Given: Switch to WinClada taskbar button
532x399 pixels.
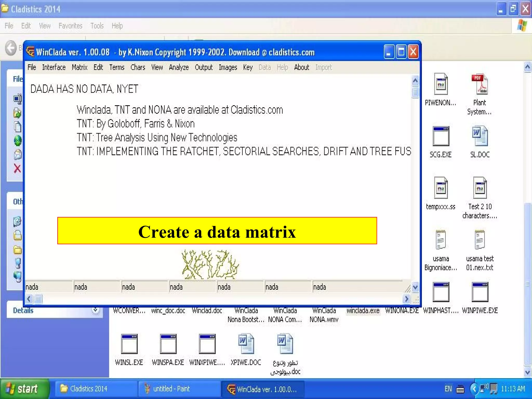Looking at the screenshot, I should click(263, 389).
